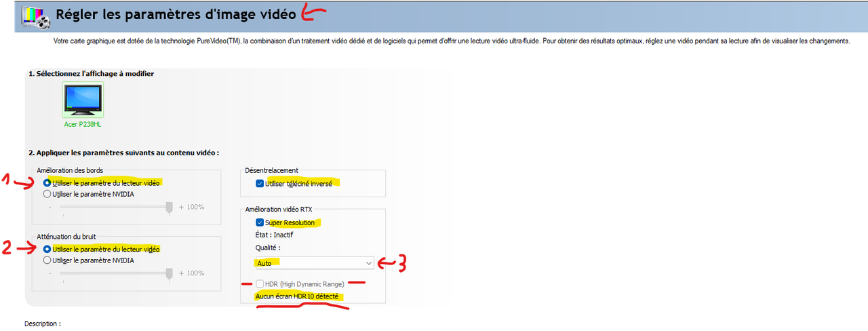Toggle Utiliser téléciné inversé checkbox
The image size is (868, 331).
pyautogui.click(x=260, y=183)
